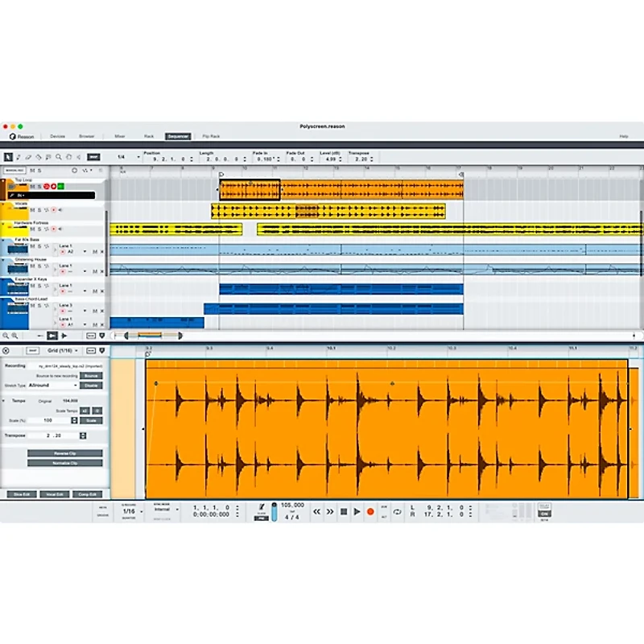Click the blue click level fader in the transport
This screenshot has width=644, height=644.
tap(275, 512)
